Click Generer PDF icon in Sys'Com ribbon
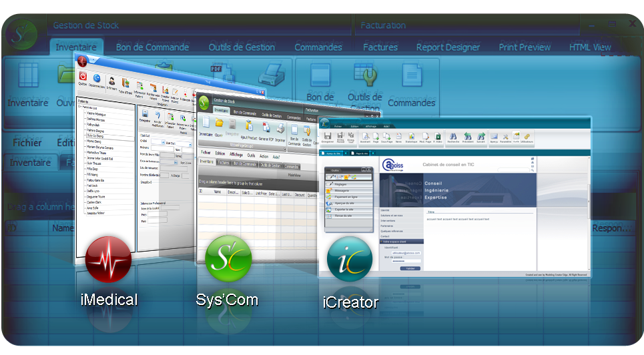The image size is (644, 355). (x=266, y=127)
